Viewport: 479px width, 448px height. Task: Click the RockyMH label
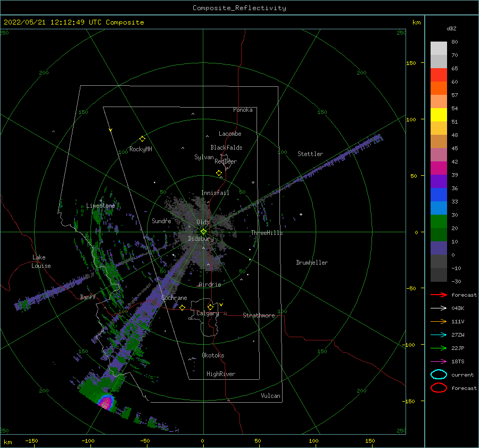141,149
